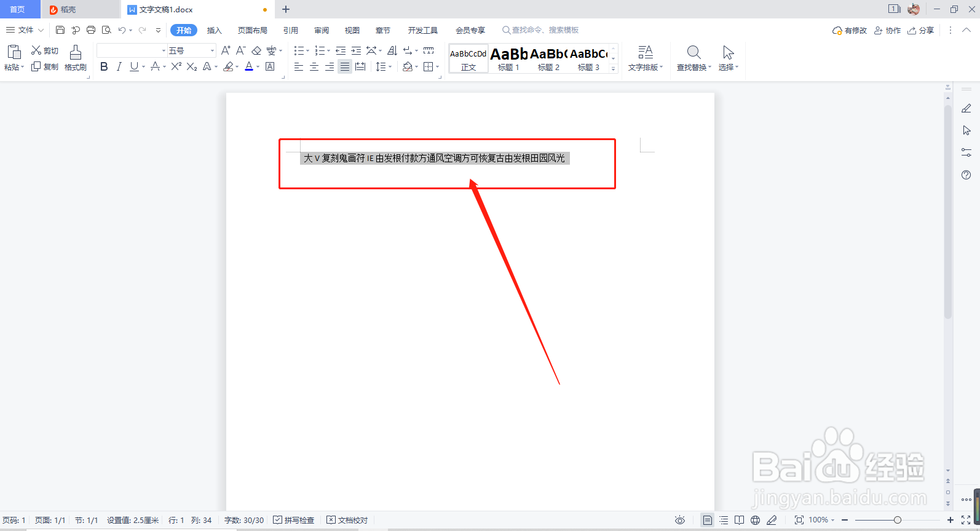
Task: Open the pen tool in right sidebar
Action: tap(966, 108)
